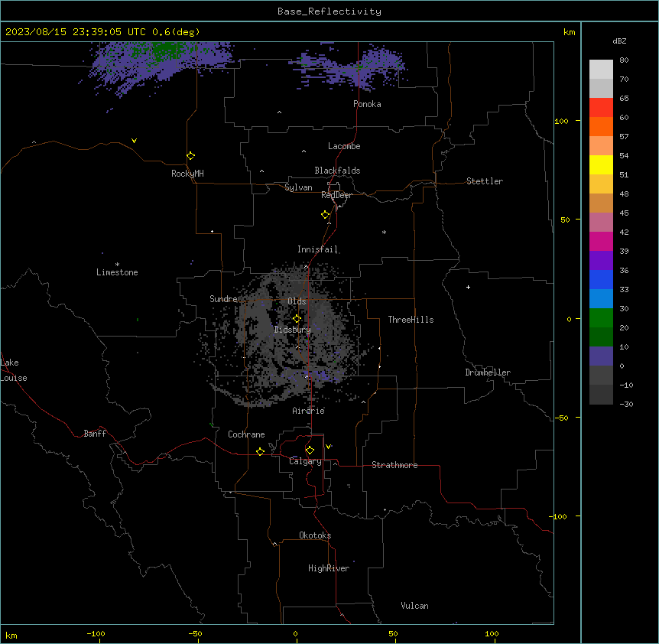Click the Sylvan town label
This screenshot has width=659, height=644.
click(298, 187)
